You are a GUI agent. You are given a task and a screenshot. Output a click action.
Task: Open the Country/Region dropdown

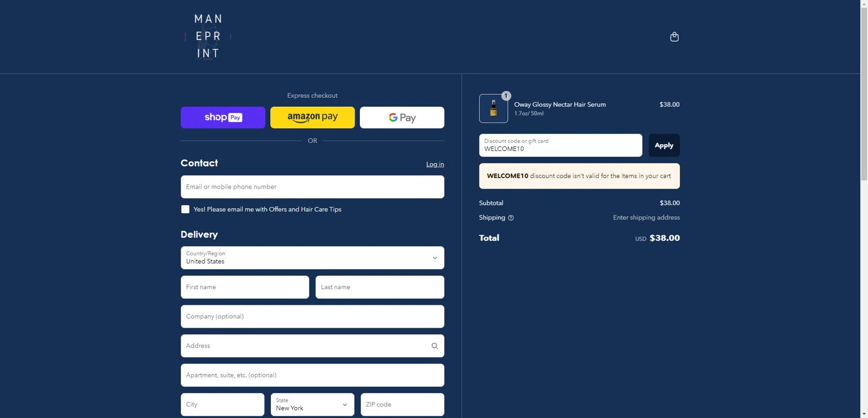point(312,258)
